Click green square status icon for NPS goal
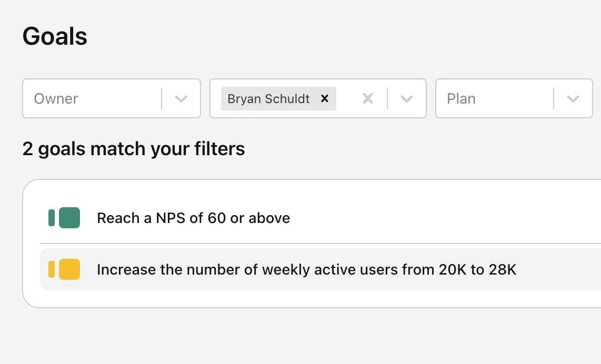This screenshot has width=601, height=364. coord(69,218)
